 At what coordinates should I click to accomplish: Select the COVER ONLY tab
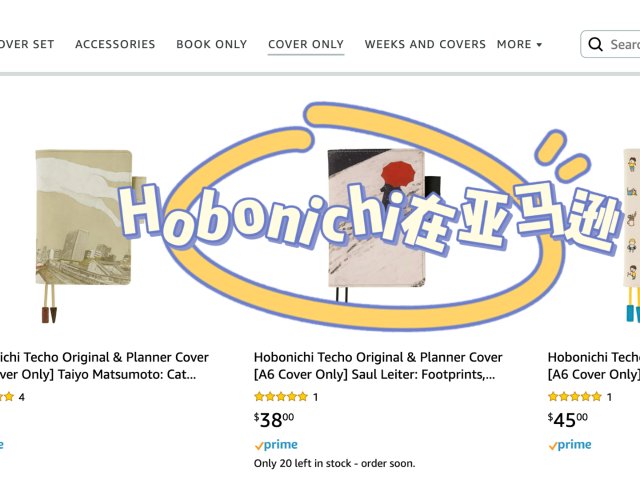coord(306,44)
